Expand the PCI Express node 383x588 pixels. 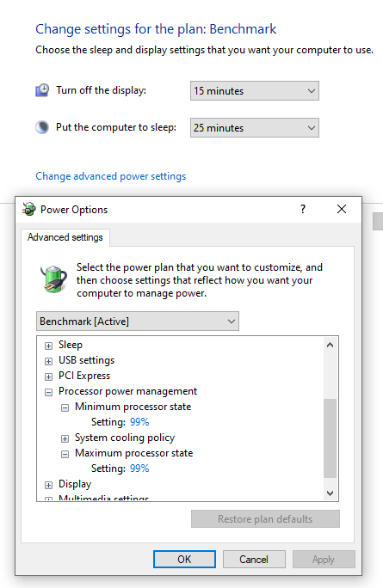(x=48, y=377)
